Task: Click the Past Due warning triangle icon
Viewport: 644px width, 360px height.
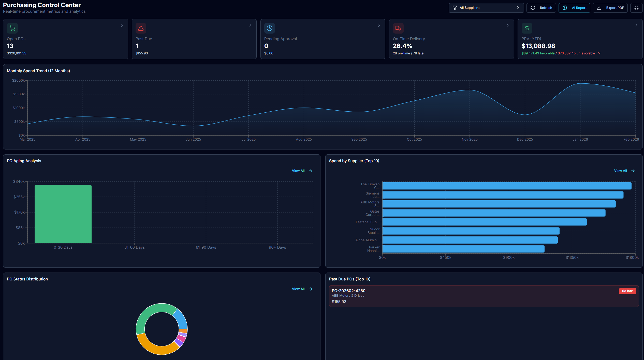Action: click(141, 28)
